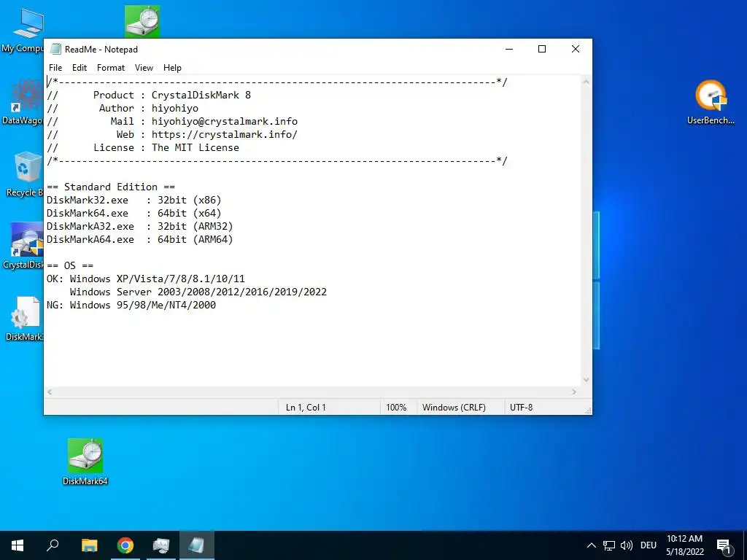Click the UTF-8 encoding status entry
The image size is (747, 560).
click(521, 408)
